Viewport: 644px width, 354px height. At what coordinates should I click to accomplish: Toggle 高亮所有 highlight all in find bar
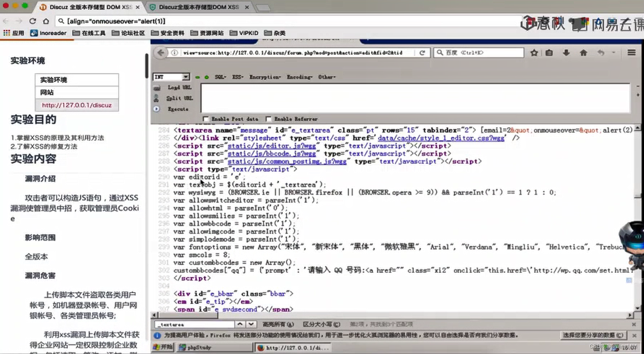[x=278, y=324]
